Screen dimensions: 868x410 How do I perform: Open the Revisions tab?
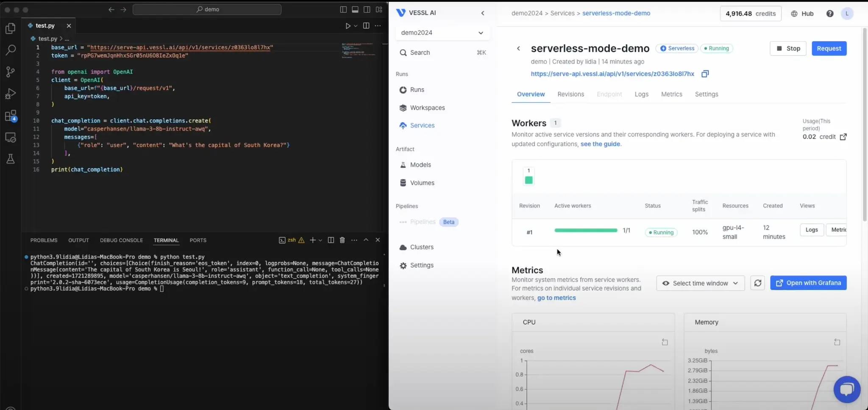pos(570,94)
